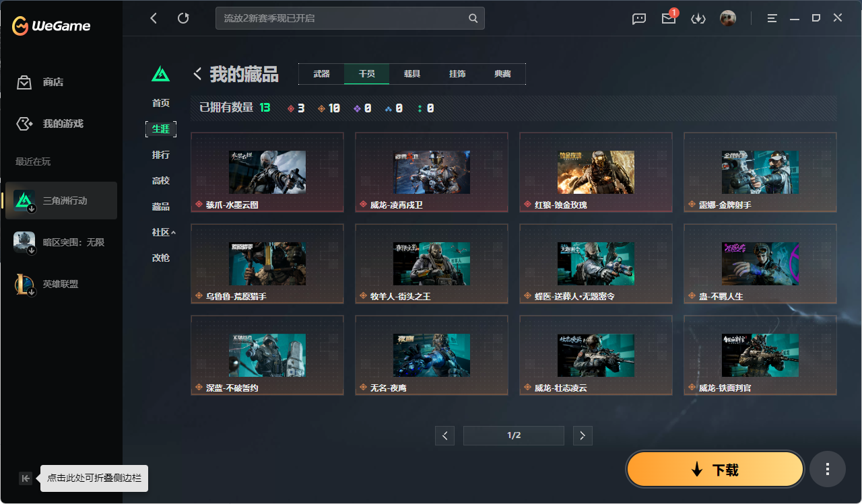The image size is (862, 504).
Task: Click the search input field
Action: tap(350, 18)
